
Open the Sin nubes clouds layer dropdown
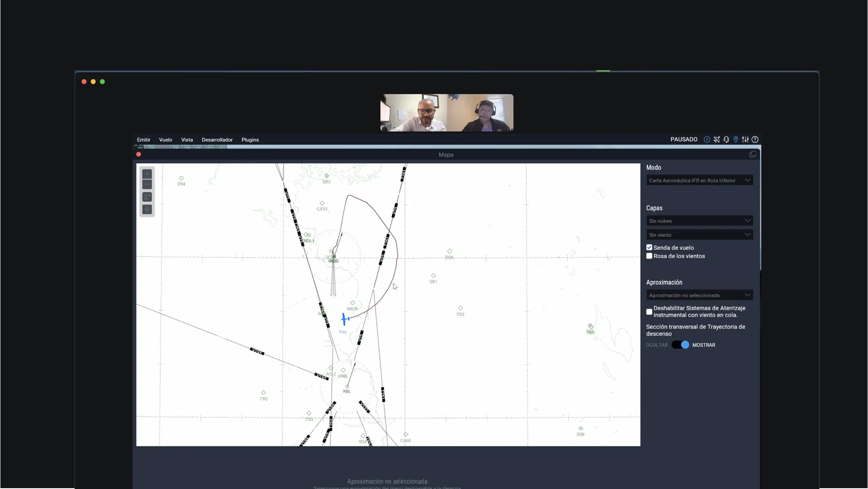[699, 221]
